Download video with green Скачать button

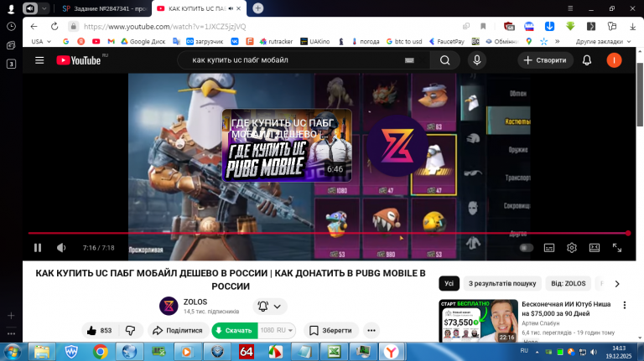coord(234,331)
